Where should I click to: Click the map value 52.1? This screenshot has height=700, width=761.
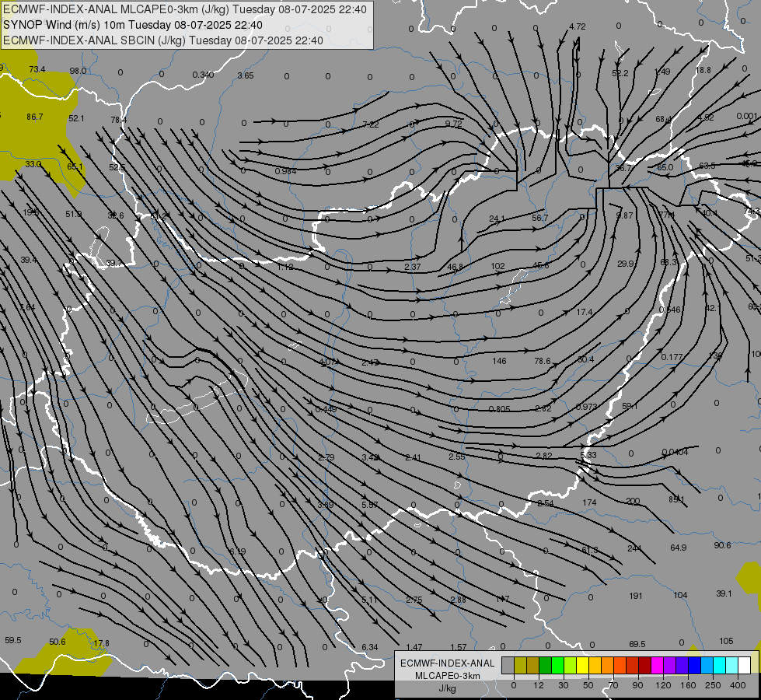coord(76,118)
